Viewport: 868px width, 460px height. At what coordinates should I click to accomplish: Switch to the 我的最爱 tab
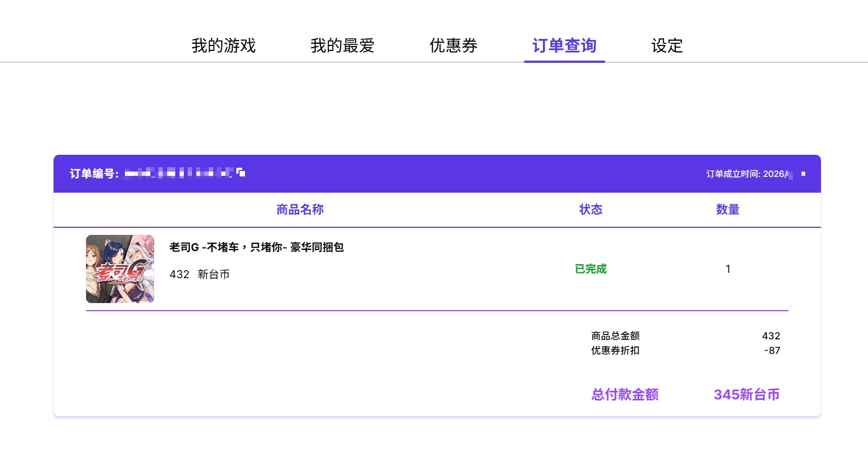click(342, 45)
